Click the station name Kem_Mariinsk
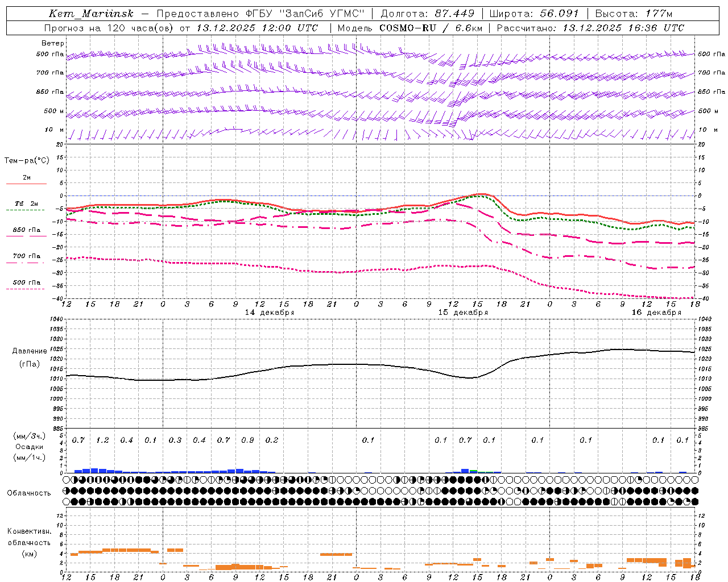Viewport: 728px width, 582px height. (91, 14)
